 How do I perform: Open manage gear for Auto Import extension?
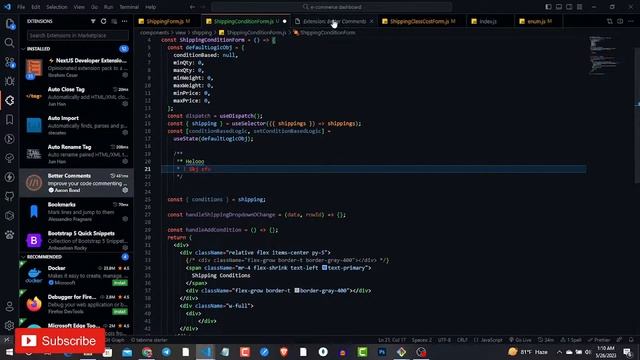(x=125, y=132)
